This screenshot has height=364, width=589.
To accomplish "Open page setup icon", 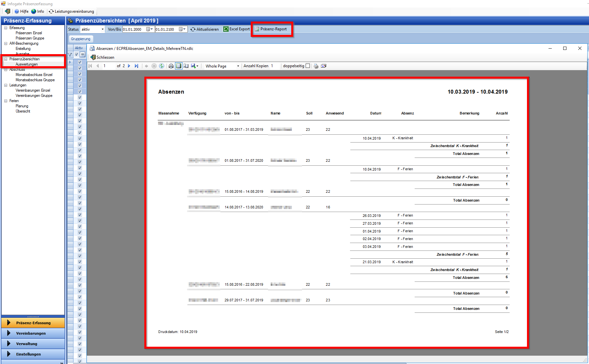I will pyautogui.click(x=186, y=66).
